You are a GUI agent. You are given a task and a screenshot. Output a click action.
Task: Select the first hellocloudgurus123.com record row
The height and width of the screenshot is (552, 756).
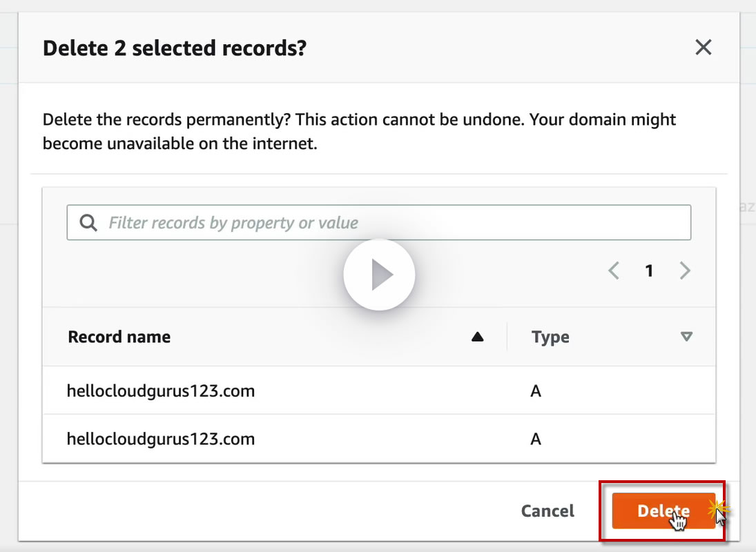tap(161, 391)
